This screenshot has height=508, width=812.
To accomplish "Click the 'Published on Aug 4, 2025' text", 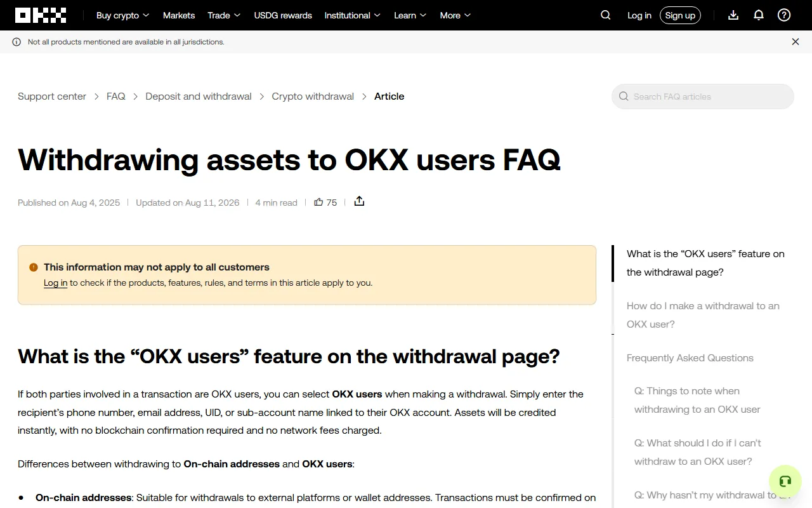I will pyautogui.click(x=69, y=203).
